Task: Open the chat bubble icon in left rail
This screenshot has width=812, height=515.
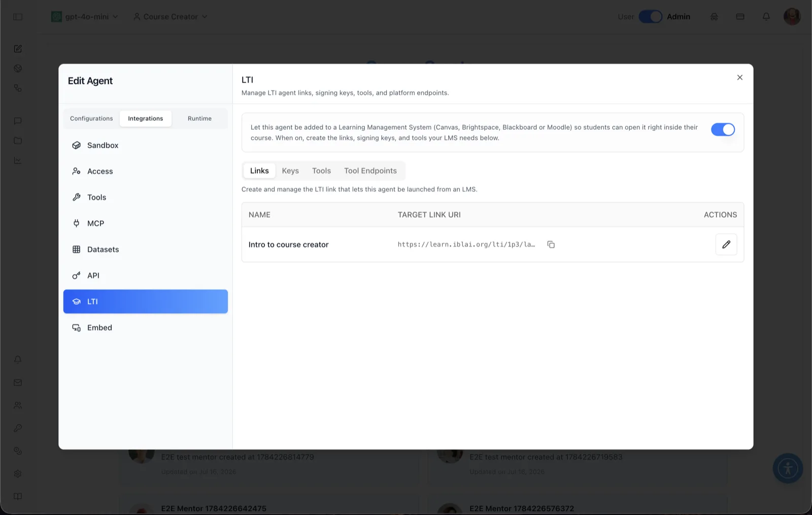Action: [x=18, y=121]
